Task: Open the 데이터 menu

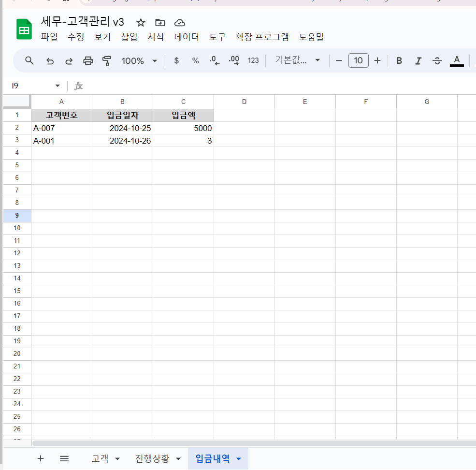Action: pos(187,37)
